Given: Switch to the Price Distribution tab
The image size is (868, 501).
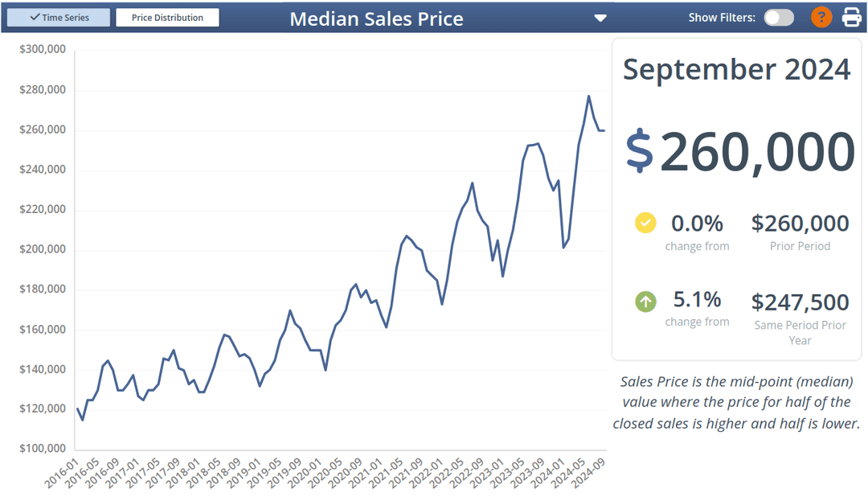Looking at the screenshot, I should tap(167, 17).
